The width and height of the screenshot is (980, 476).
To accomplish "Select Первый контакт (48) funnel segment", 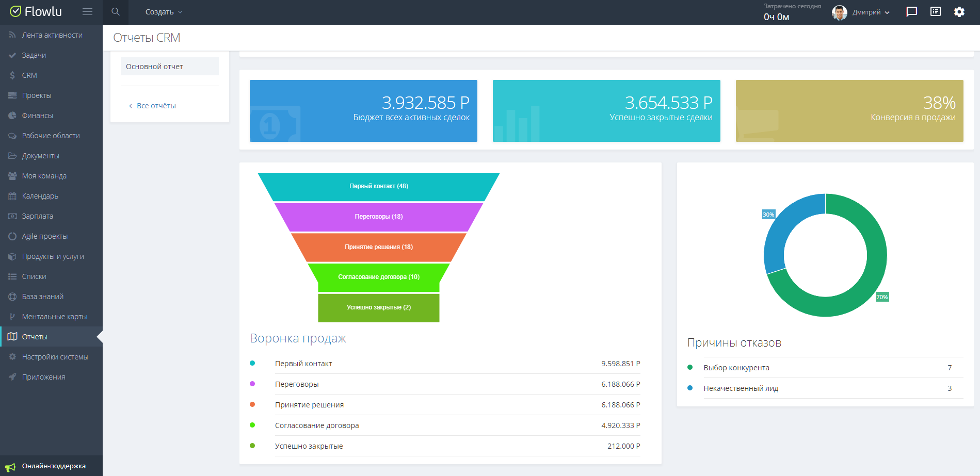I will pos(379,186).
